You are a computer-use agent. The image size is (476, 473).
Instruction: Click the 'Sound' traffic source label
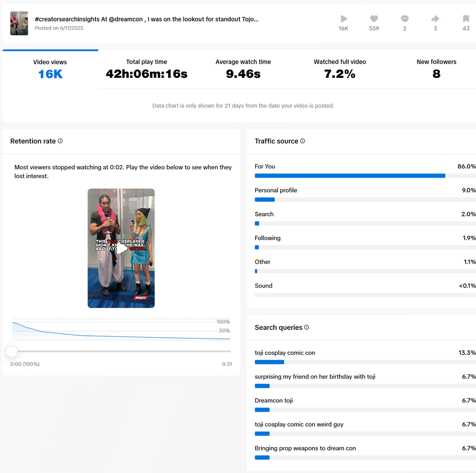click(264, 286)
